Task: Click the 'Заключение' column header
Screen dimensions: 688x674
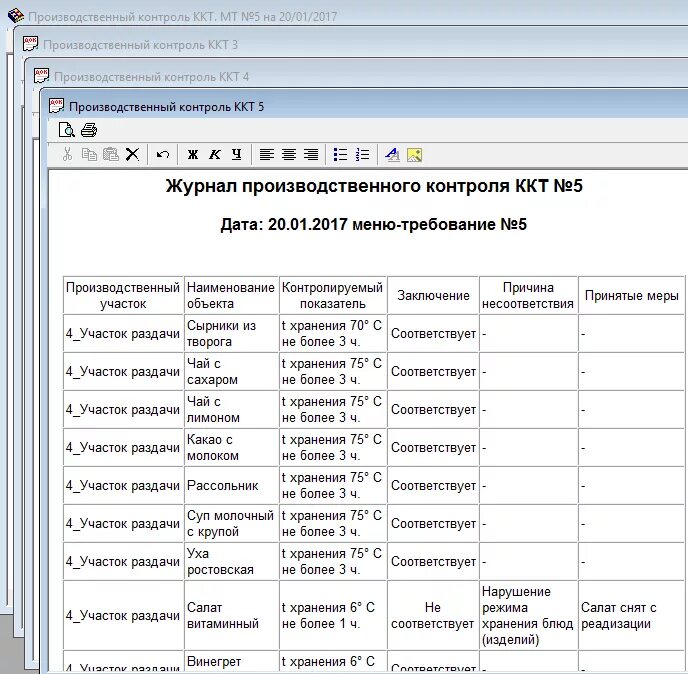Action: click(x=433, y=295)
